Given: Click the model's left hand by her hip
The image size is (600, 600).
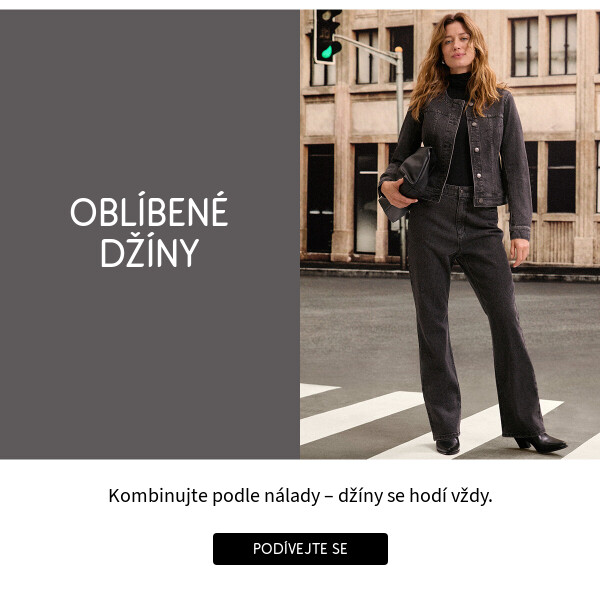Looking at the screenshot, I should 519,253.
